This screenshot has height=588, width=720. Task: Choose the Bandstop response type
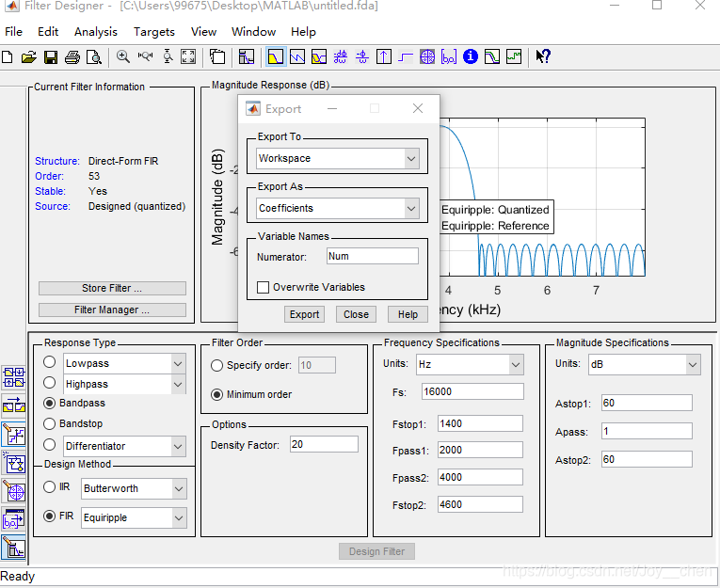coord(50,423)
